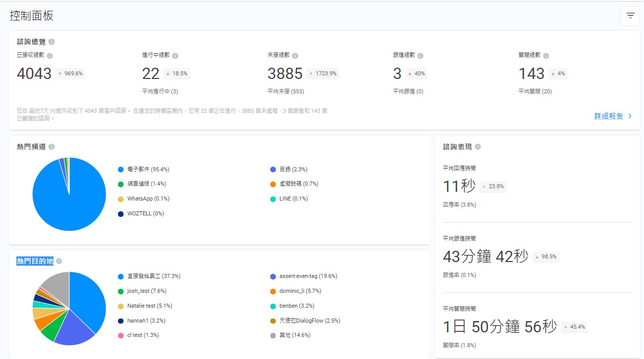Click info icon next to 諮詢總覽
The height and width of the screenshot is (359, 644).
pyautogui.click(x=52, y=42)
